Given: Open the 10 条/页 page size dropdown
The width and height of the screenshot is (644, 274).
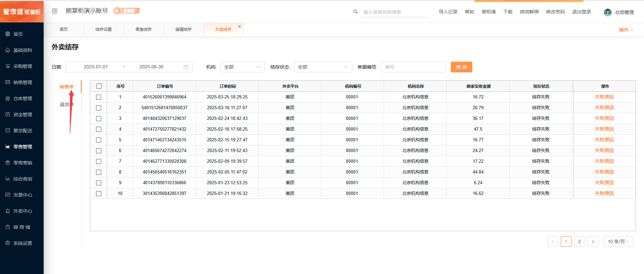Looking at the screenshot, I should tap(618, 242).
